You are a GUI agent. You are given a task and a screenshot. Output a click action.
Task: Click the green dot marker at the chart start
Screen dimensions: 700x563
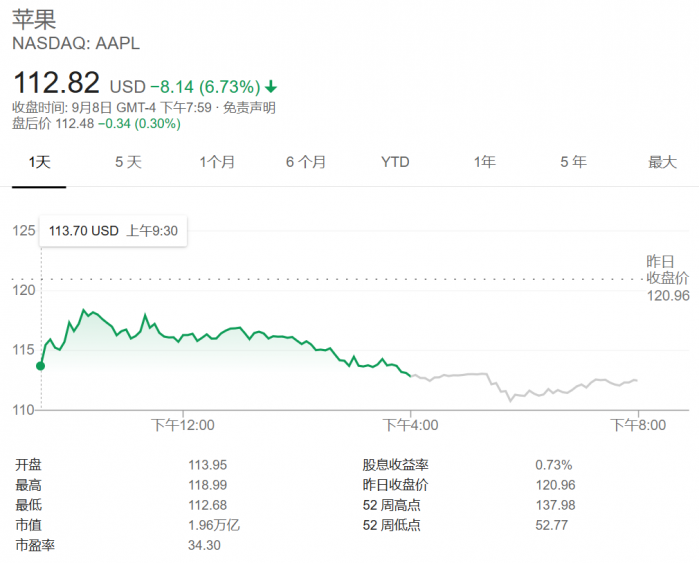tap(41, 366)
